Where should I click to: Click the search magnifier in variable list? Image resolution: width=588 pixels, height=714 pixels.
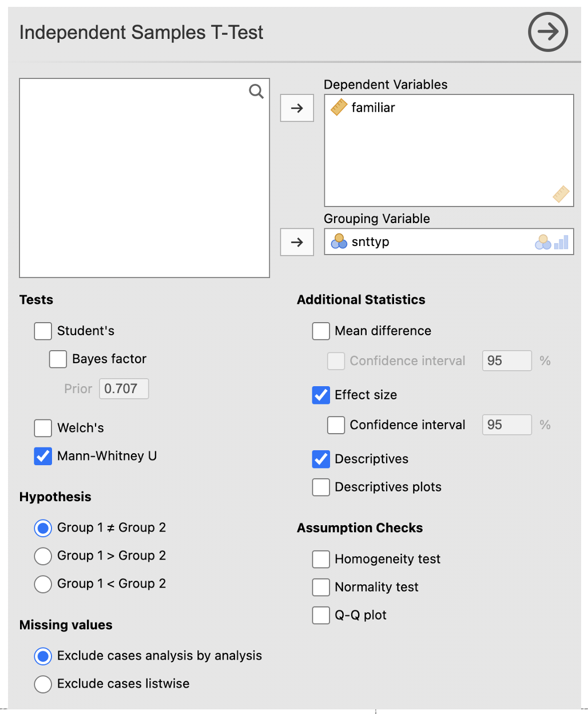pos(256,91)
